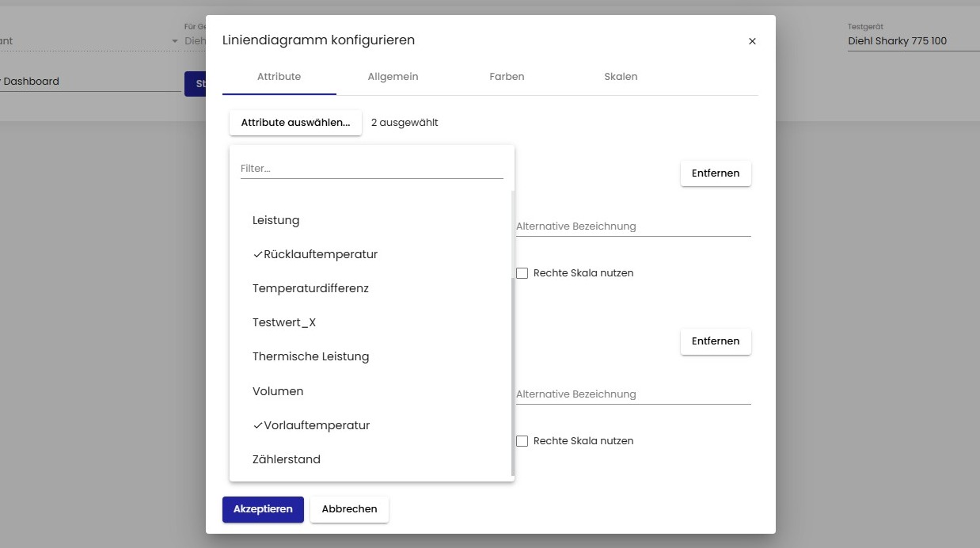The width and height of the screenshot is (980, 548).
Task: Switch to the Attribute tab
Action: (279, 77)
